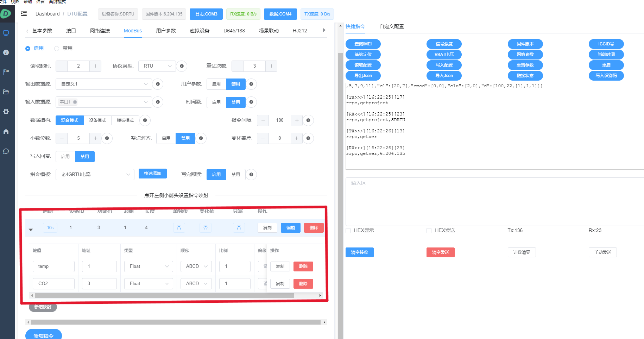644x339 pixels.
Task: Open the 协议类型 RTU dropdown
Action: pos(157,66)
